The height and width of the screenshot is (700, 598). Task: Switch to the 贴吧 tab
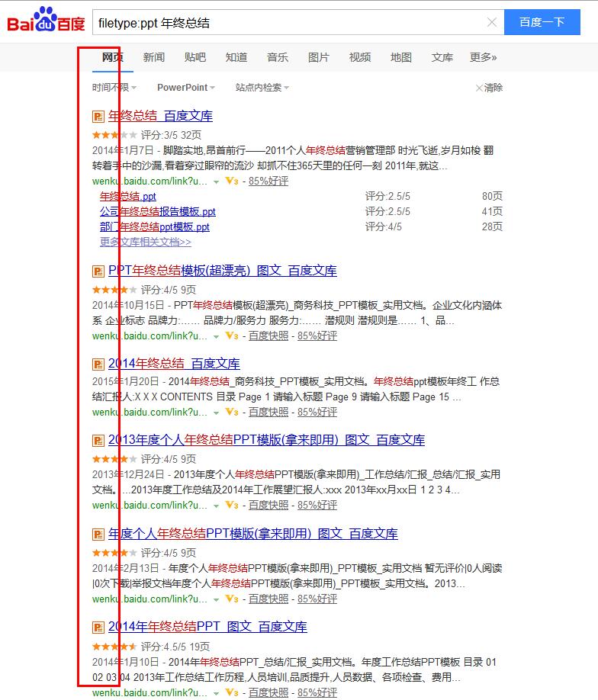(195, 57)
